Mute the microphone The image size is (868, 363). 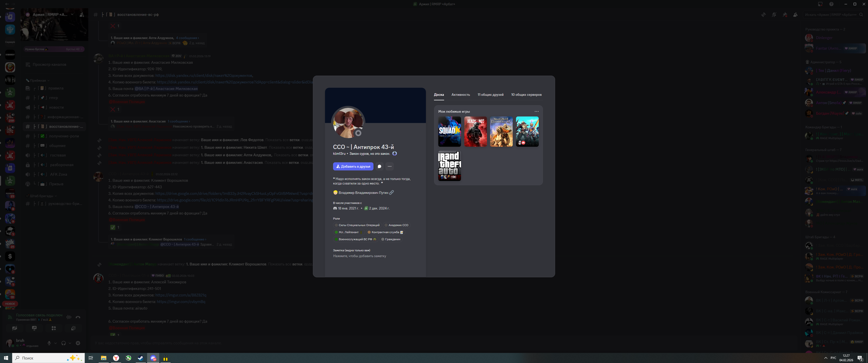pos(49,343)
